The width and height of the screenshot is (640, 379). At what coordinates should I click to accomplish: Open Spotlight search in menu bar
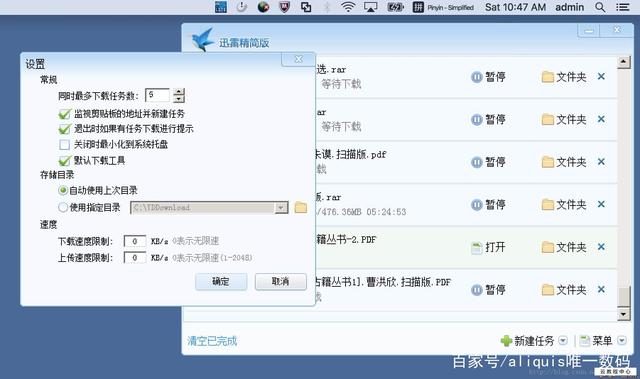(600, 7)
